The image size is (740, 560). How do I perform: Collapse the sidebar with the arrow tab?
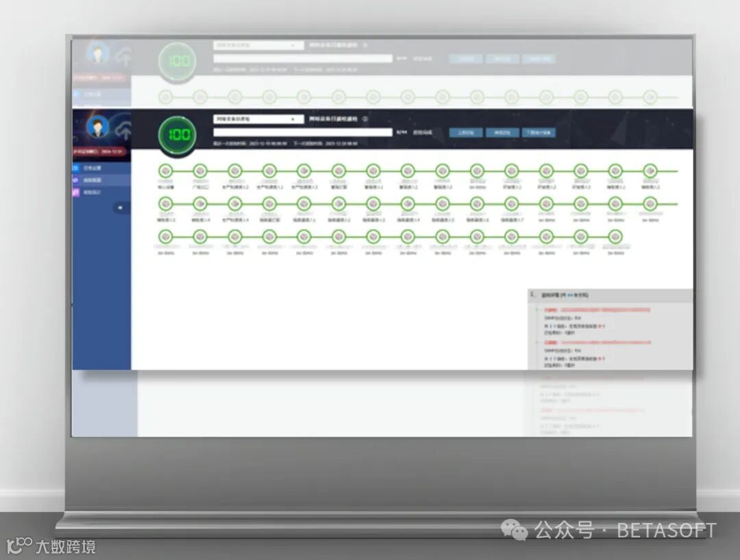tap(121, 208)
